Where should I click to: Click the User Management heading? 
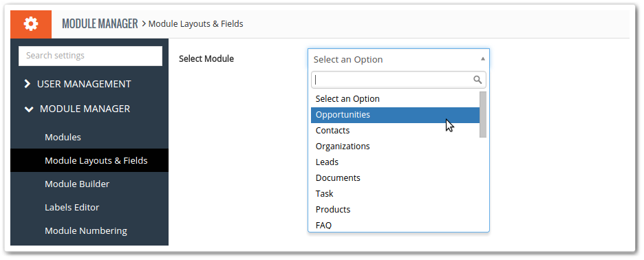click(84, 84)
